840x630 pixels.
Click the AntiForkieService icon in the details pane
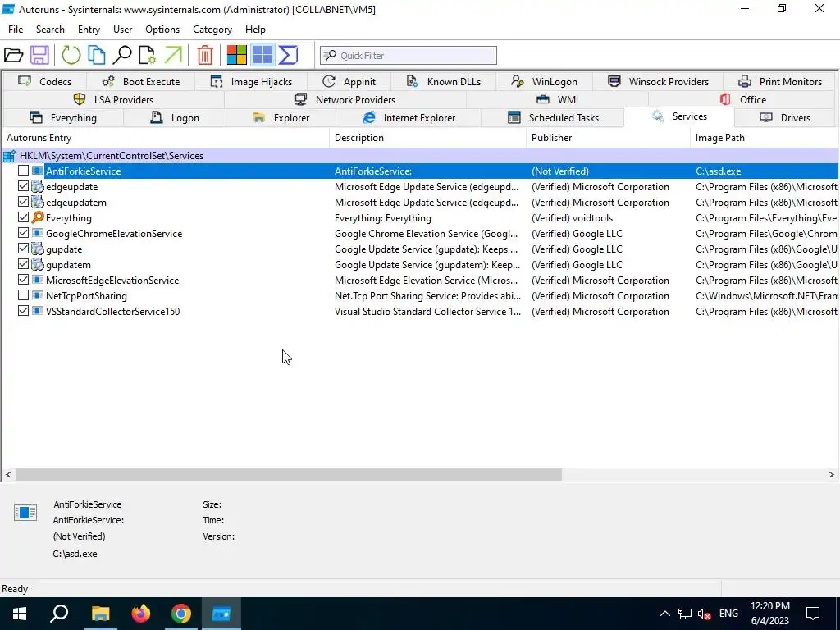tap(25, 512)
